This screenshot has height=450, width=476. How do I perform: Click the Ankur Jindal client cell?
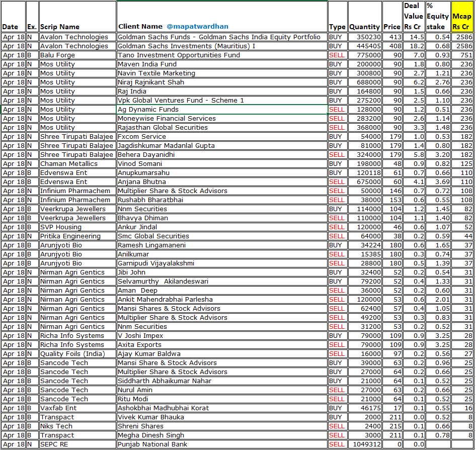click(x=222, y=227)
